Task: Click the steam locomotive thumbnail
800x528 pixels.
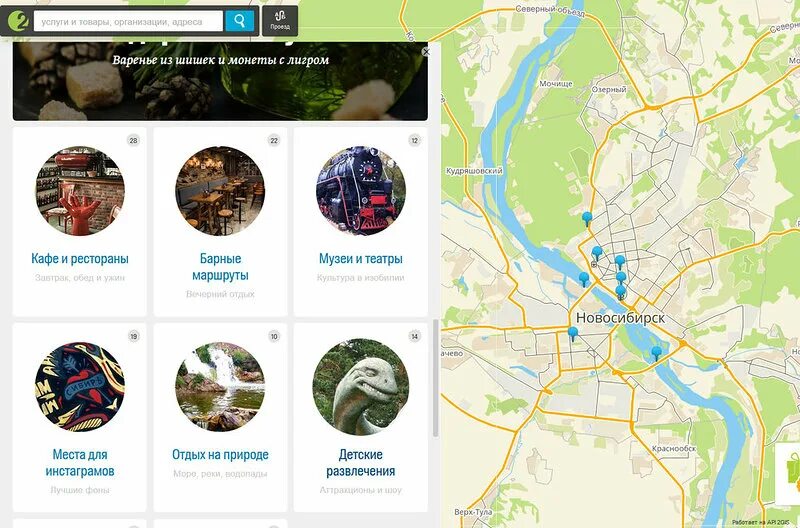Action: click(x=361, y=191)
